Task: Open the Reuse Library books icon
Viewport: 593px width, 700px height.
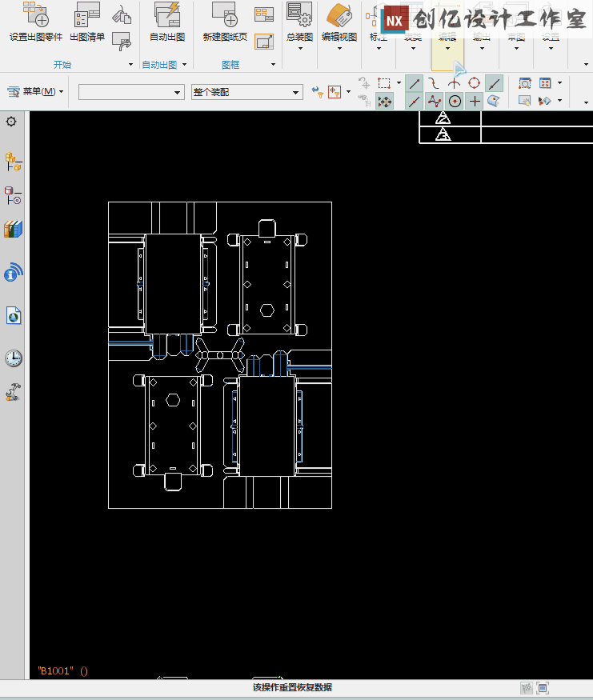Action: [x=13, y=230]
